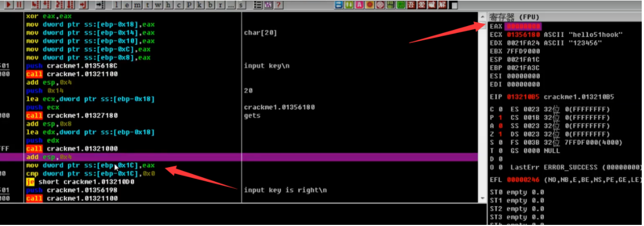
Task: Click the red target plugin icon
Action: (380, 5)
